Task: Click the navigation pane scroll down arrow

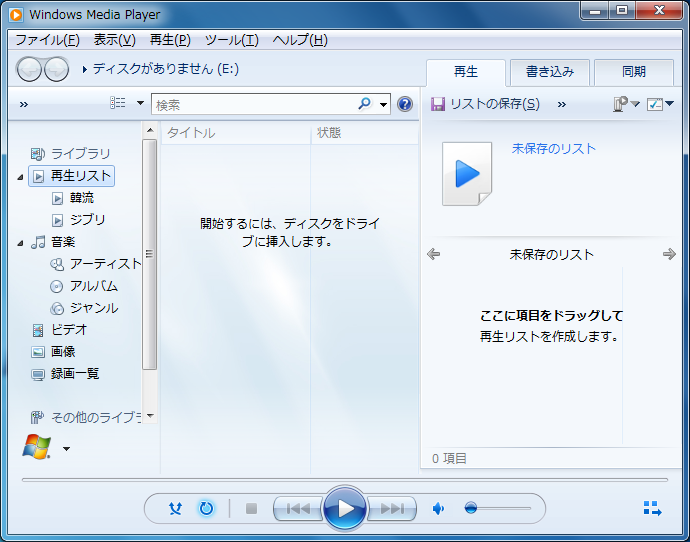Action: [x=150, y=415]
